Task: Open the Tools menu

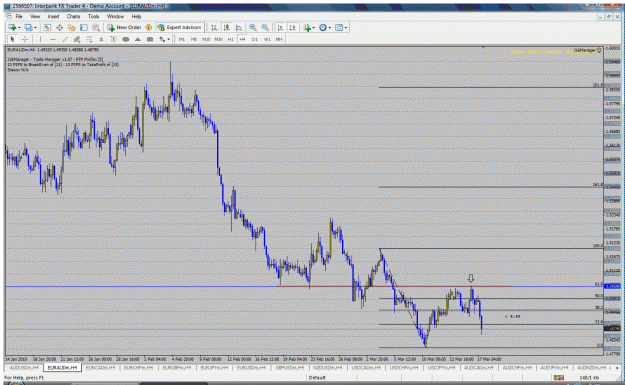Action: point(94,16)
